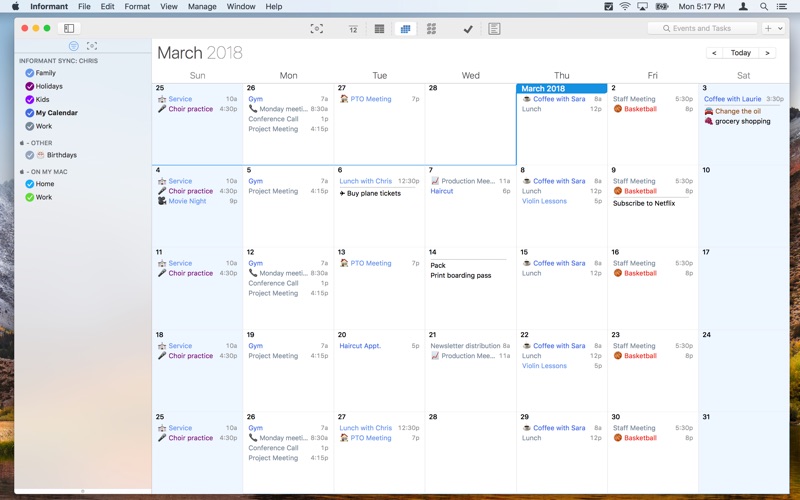Click the Today button
Screen dimensions: 800x500
[741, 53]
